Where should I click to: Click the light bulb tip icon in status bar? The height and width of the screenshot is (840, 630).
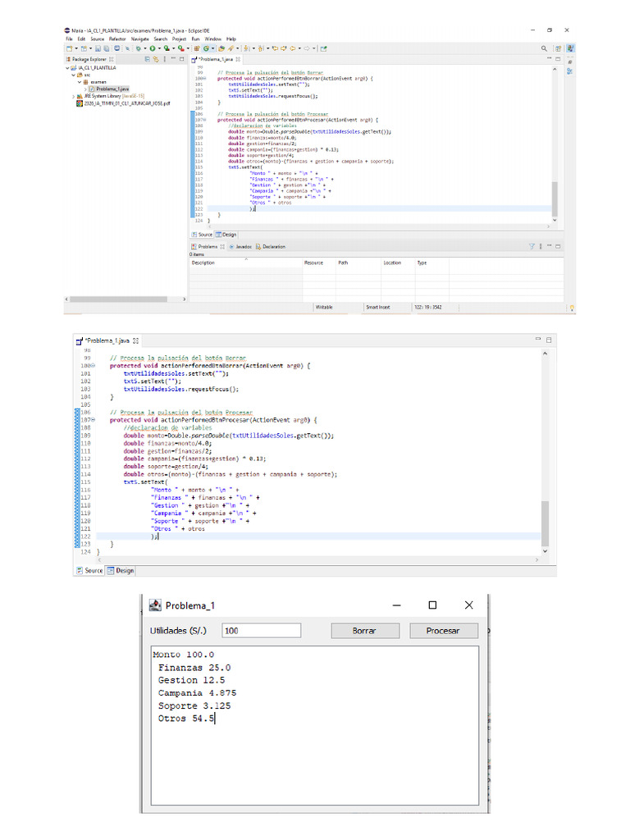tap(573, 307)
